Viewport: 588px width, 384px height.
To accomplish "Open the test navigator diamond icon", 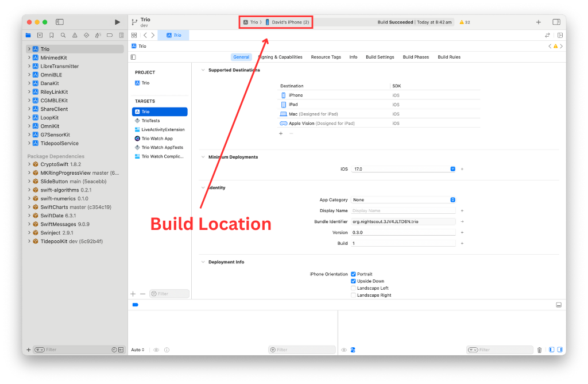I will click(x=86, y=35).
